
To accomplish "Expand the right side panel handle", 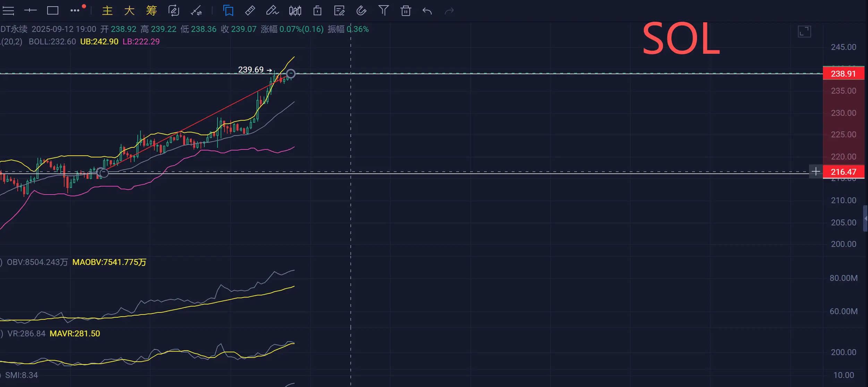I will (866, 218).
